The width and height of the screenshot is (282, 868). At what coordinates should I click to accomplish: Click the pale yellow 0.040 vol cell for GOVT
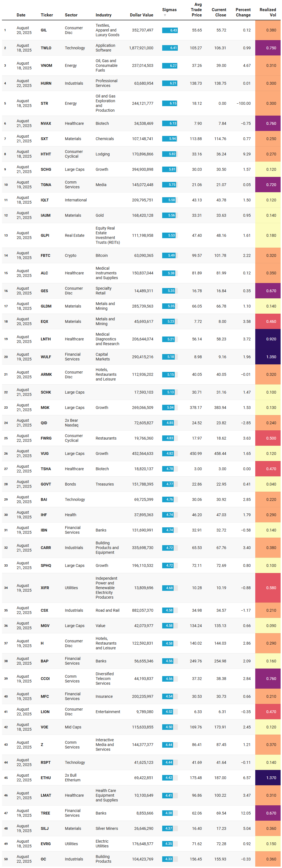click(268, 484)
